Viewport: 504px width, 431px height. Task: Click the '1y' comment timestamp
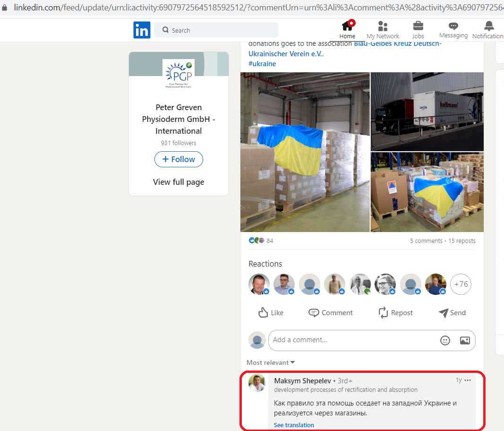[x=459, y=380]
